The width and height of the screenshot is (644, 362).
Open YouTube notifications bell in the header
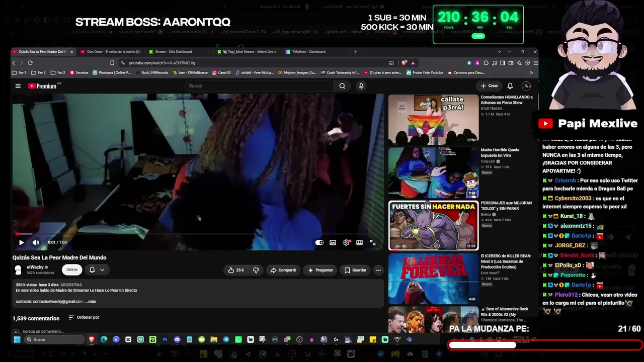510,86
